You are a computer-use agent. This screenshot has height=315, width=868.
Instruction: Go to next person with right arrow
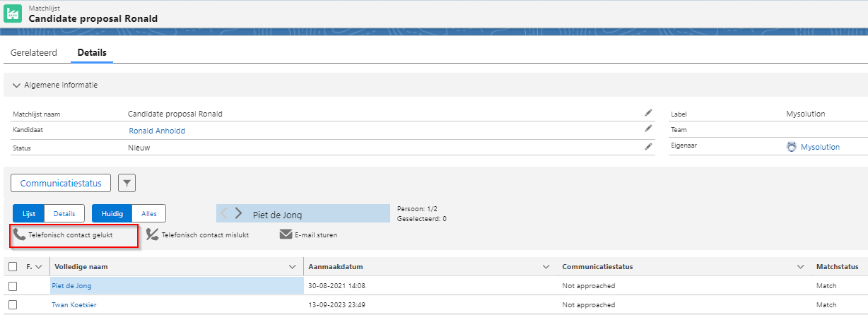click(239, 213)
